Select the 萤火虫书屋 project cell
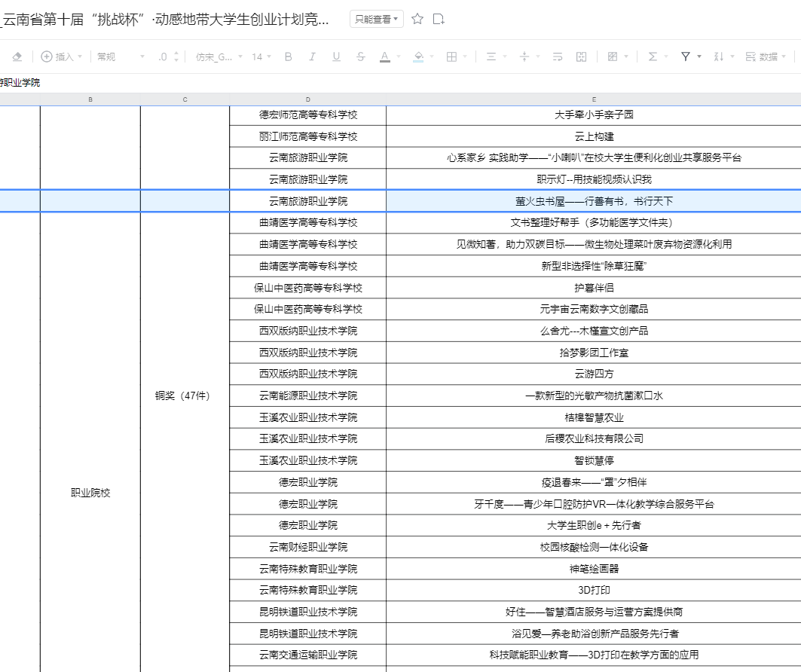The image size is (801, 672). [593, 201]
